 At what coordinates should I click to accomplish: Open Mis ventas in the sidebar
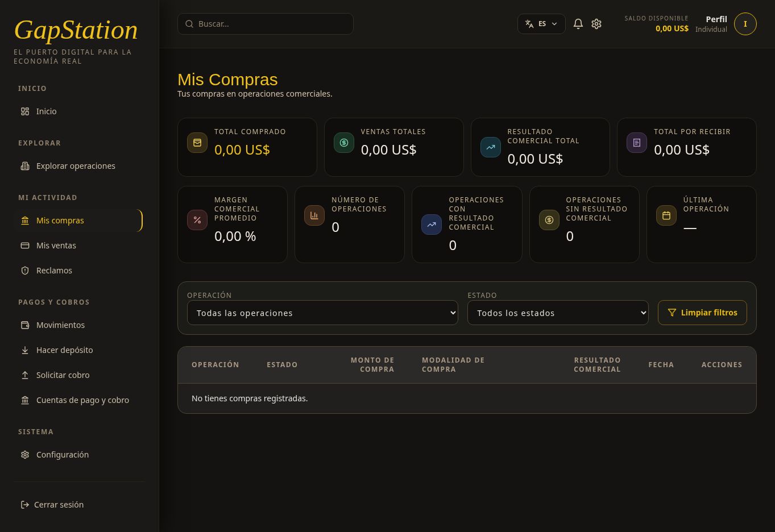79,246
